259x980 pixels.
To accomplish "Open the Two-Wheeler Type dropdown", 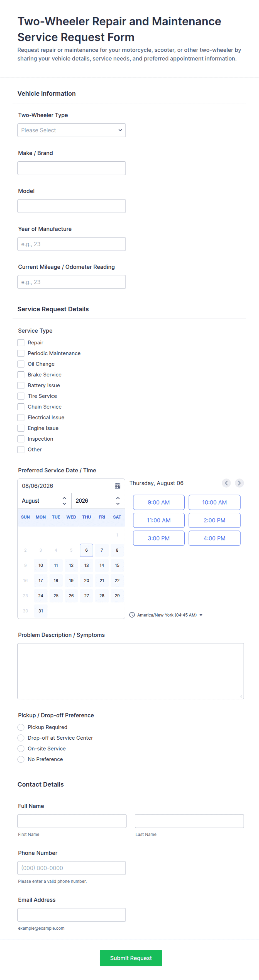I will click(72, 130).
